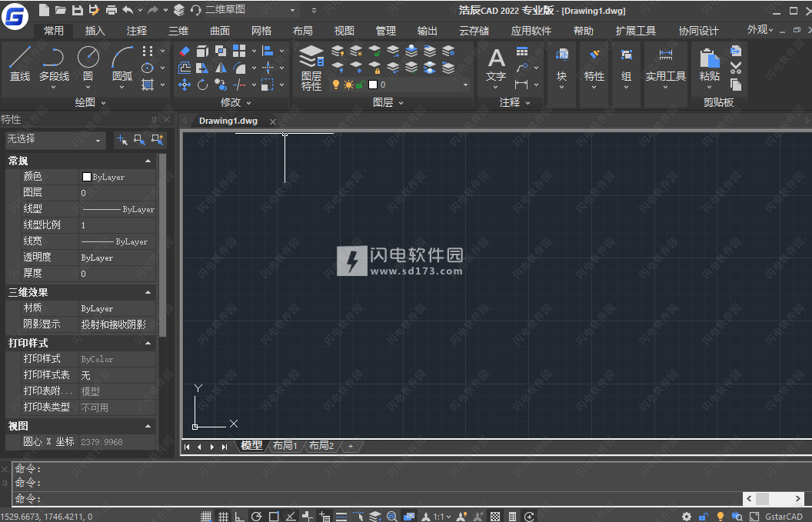The image size is (812, 522).
Task: Collapse the 三维效果 section
Action: [x=148, y=293]
